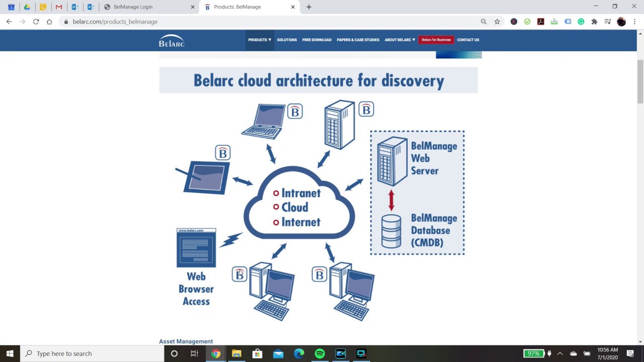The width and height of the screenshot is (644, 362).
Task: Go back to the previous page
Action: point(9,22)
